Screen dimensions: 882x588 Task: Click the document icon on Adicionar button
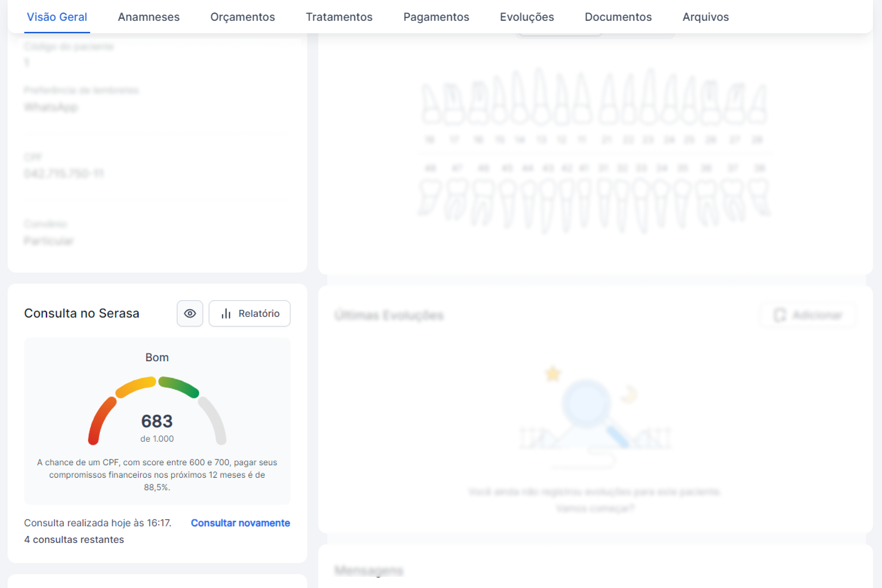(x=780, y=315)
